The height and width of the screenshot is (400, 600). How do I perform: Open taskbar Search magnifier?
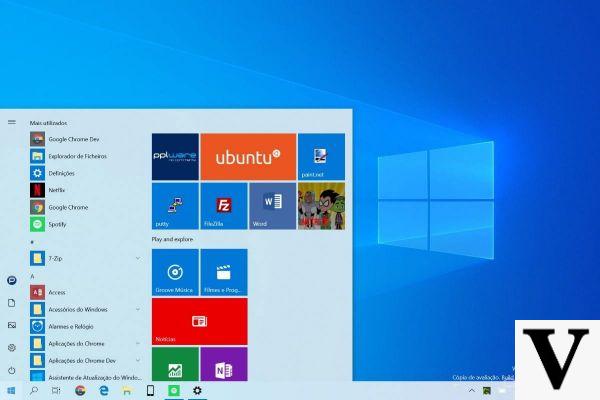pyautogui.click(x=34, y=390)
